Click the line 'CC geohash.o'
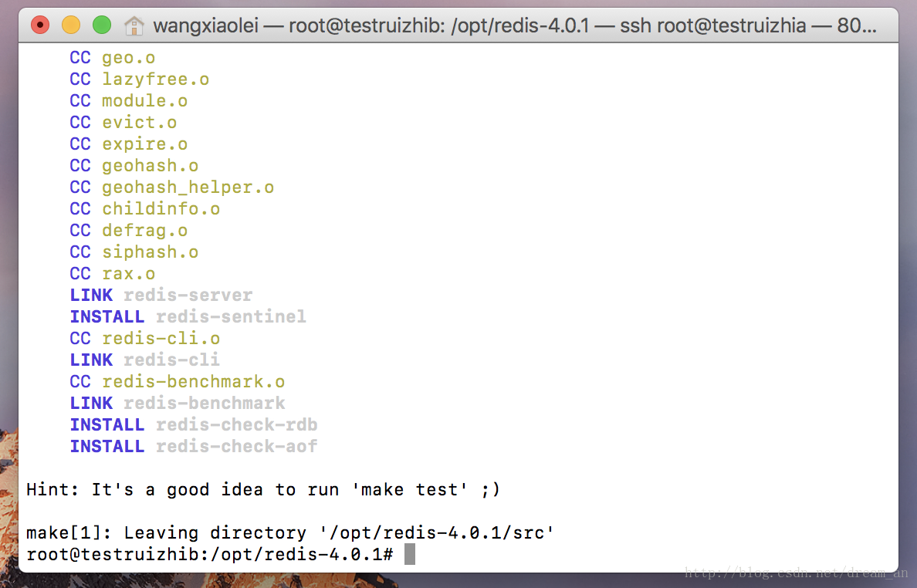Viewport: 917px width, 588px height. point(134,166)
